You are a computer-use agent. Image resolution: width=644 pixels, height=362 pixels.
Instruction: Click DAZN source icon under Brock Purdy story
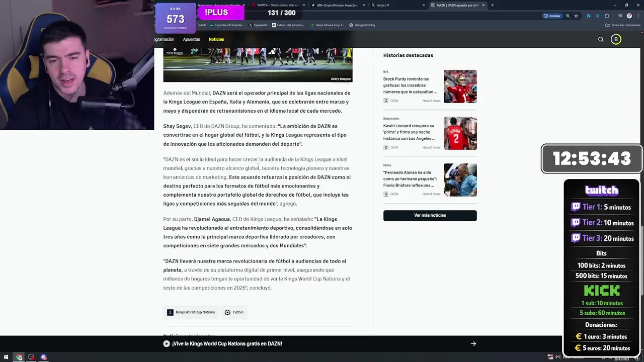coord(386,101)
